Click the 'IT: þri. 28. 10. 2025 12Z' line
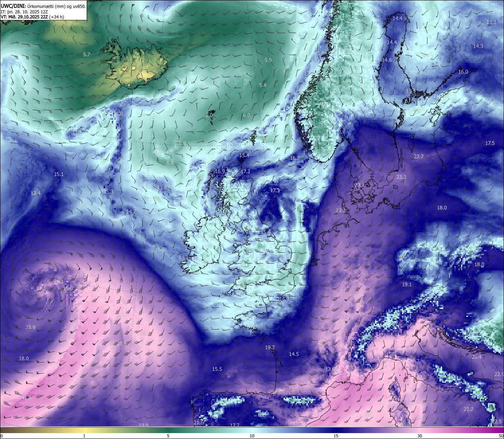The height and width of the screenshot is (439, 504). point(24,12)
